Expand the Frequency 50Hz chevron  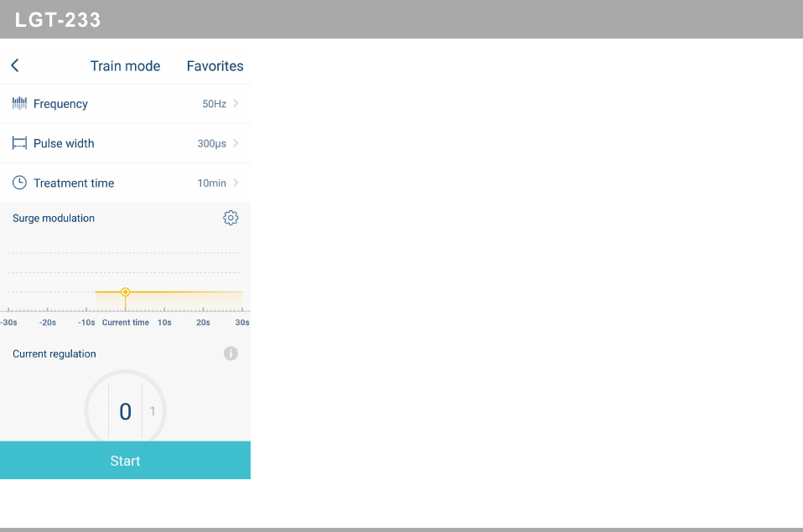click(236, 103)
